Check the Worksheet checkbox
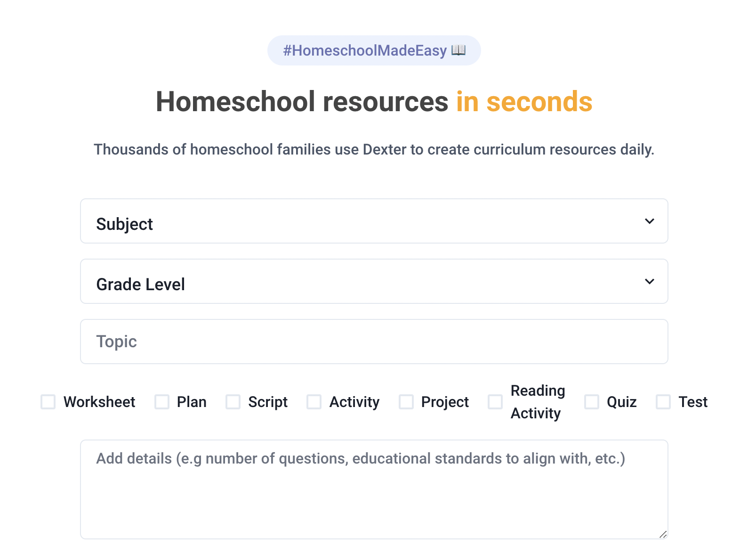756x554 pixels. click(48, 402)
